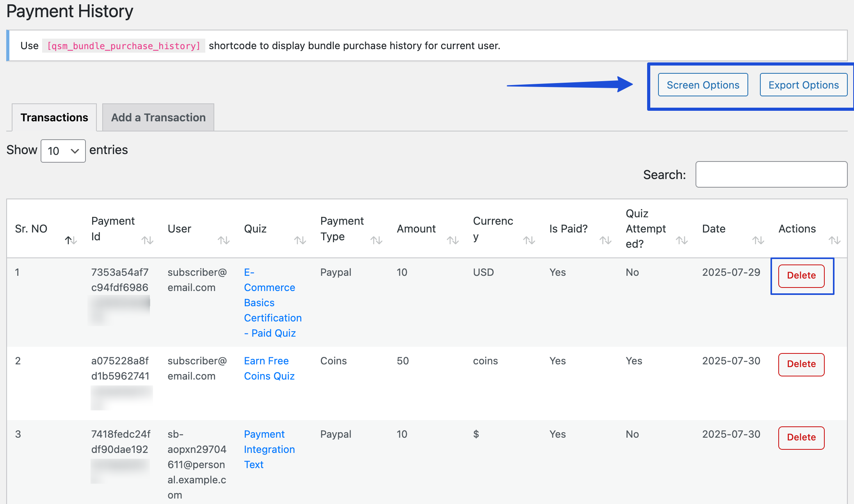This screenshot has height=504, width=854.
Task: Click Amount column sort icon
Action: [453, 240]
